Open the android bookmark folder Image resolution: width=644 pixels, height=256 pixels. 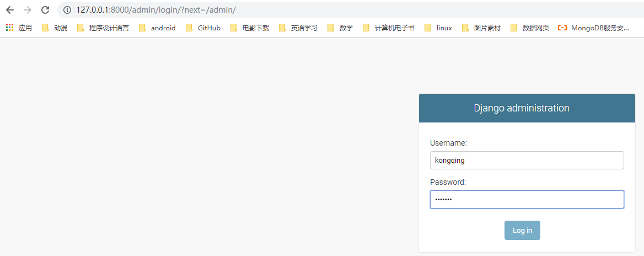[157, 28]
